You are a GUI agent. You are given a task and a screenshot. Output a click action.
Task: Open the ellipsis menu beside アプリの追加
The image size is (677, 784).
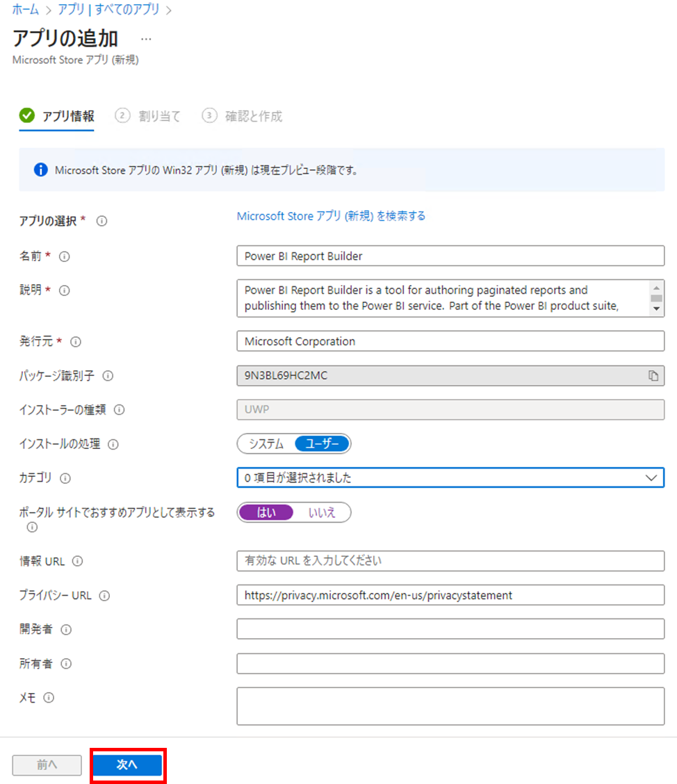tap(146, 39)
